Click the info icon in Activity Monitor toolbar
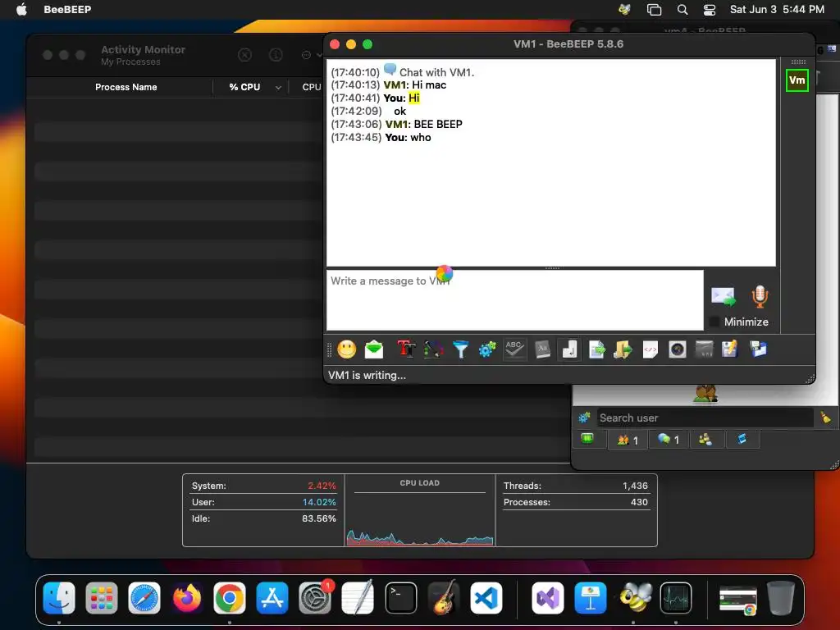Viewport: 840px width, 630px height. (x=276, y=55)
